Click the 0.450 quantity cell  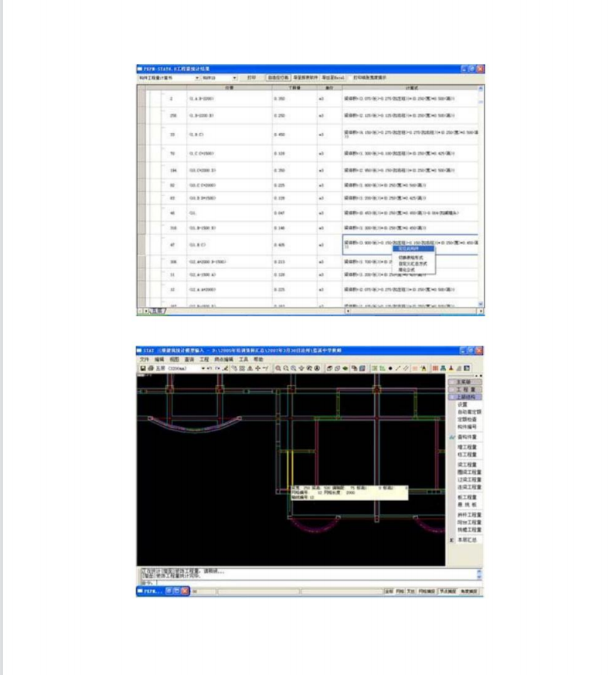point(295,135)
